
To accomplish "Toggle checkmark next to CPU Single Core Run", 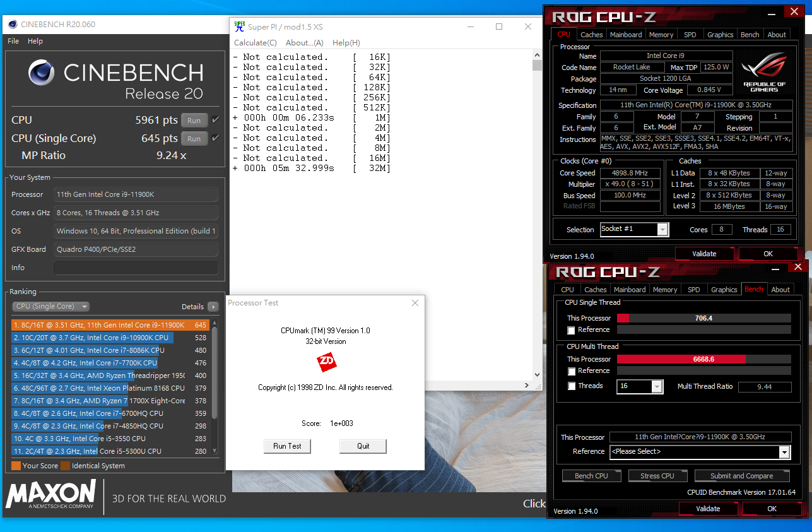I will [215, 138].
